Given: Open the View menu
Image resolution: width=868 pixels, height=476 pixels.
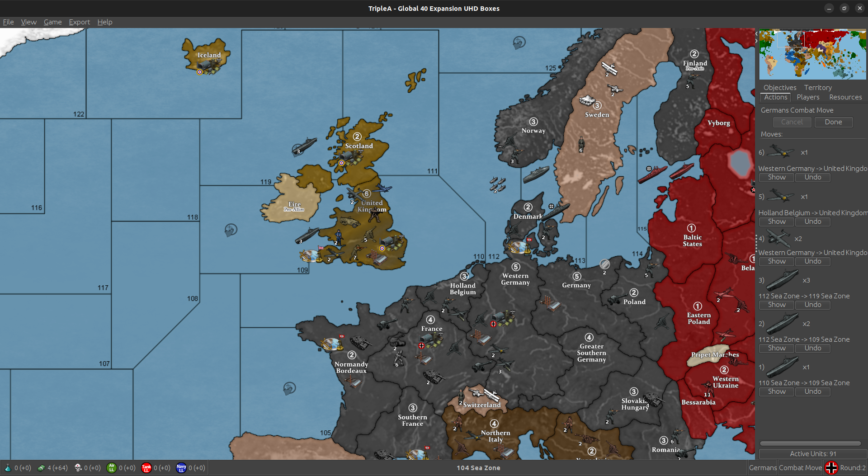Looking at the screenshot, I should tap(28, 22).
